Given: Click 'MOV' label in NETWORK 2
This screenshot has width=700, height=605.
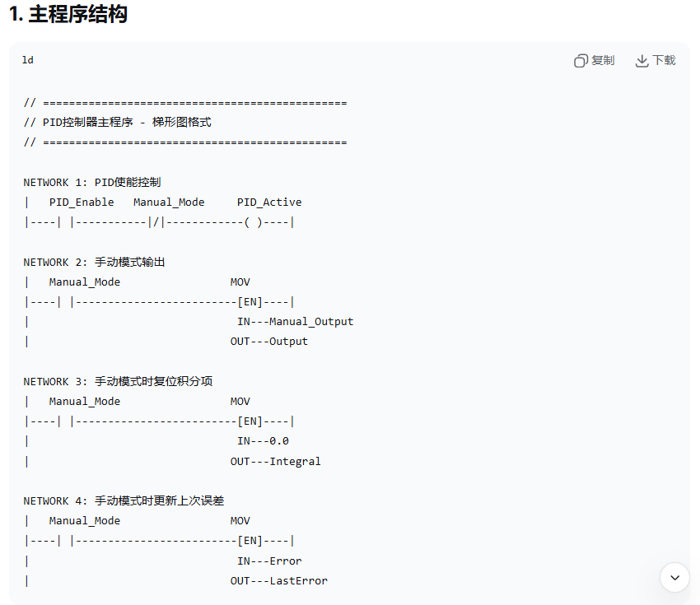Looking at the screenshot, I should [240, 282].
